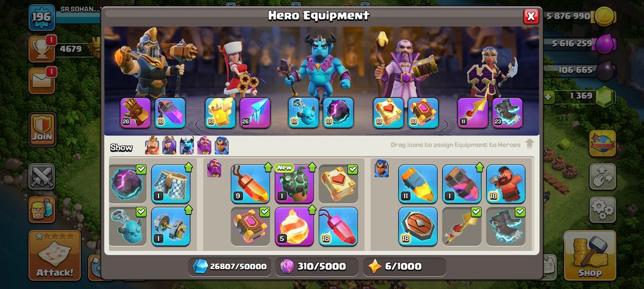The height and width of the screenshot is (289, 644).
Task: Tap the Attack! button
Action: point(55,255)
